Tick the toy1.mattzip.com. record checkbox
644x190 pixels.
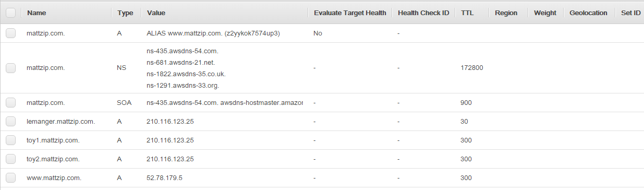pyautogui.click(x=10, y=140)
